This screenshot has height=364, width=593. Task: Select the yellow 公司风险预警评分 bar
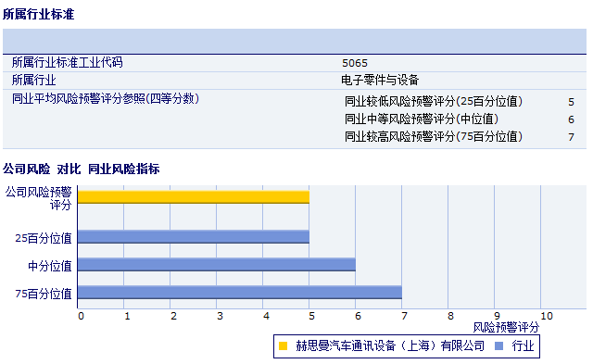pos(194,197)
